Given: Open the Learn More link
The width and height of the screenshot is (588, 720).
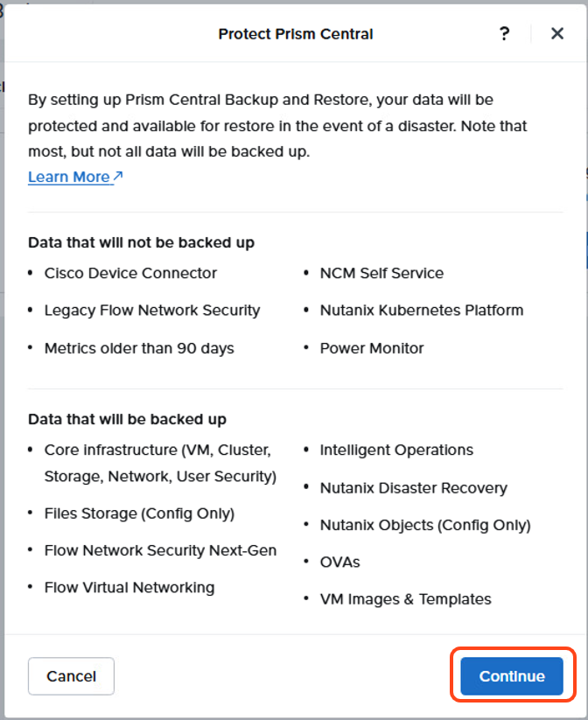Looking at the screenshot, I should (x=69, y=177).
